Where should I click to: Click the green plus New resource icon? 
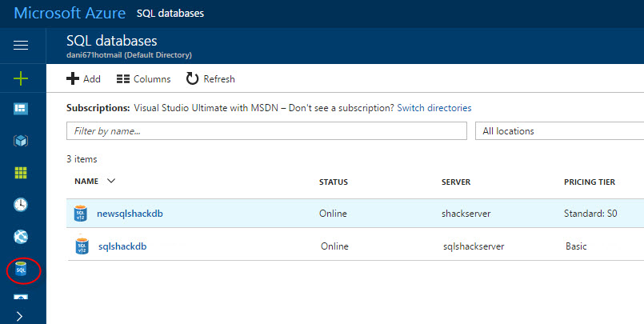pyautogui.click(x=22, y=78)
